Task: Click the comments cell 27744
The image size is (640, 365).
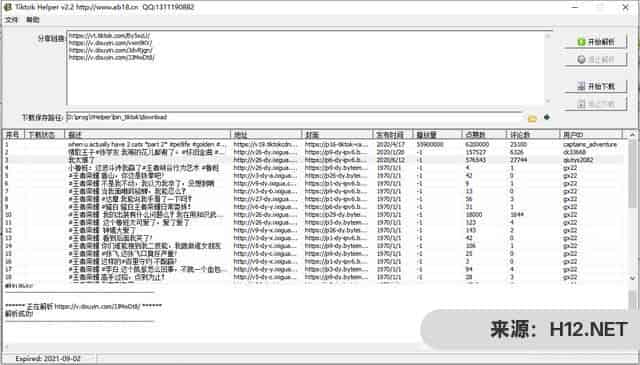Action: pos(518,160)
